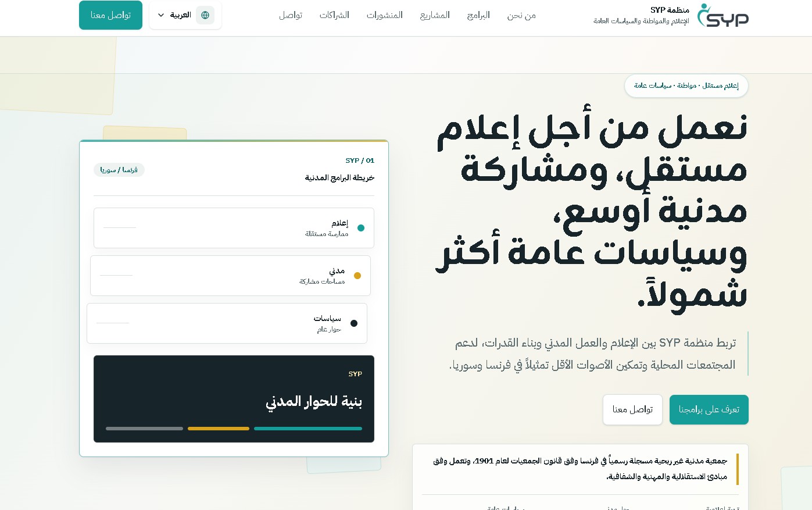Click the white تواصل معنا hero button
The width and height of the screenshot is (812, 510).
click(x=632, y=409)
